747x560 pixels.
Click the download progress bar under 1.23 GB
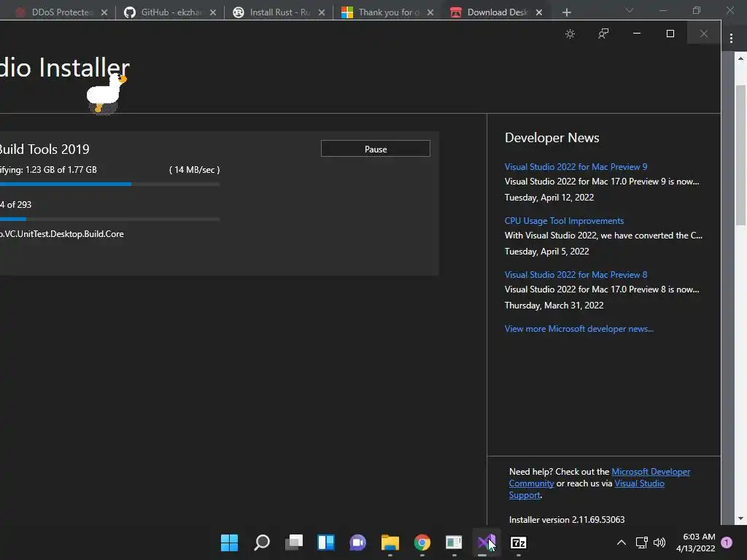point(109,184)
